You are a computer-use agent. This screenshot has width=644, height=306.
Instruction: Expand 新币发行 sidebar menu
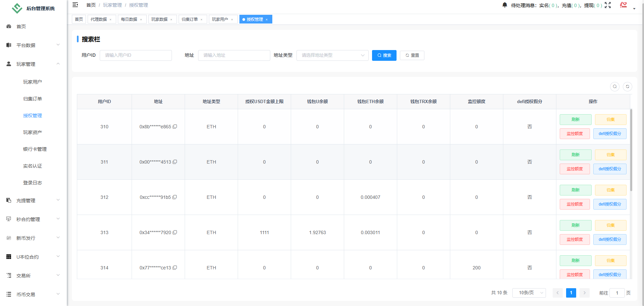34,238
